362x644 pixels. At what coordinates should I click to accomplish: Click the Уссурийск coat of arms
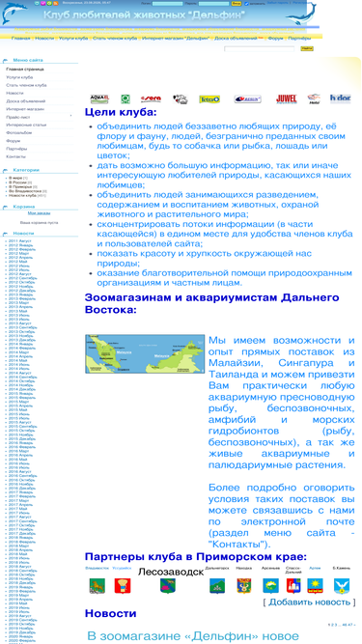point(123,586)
